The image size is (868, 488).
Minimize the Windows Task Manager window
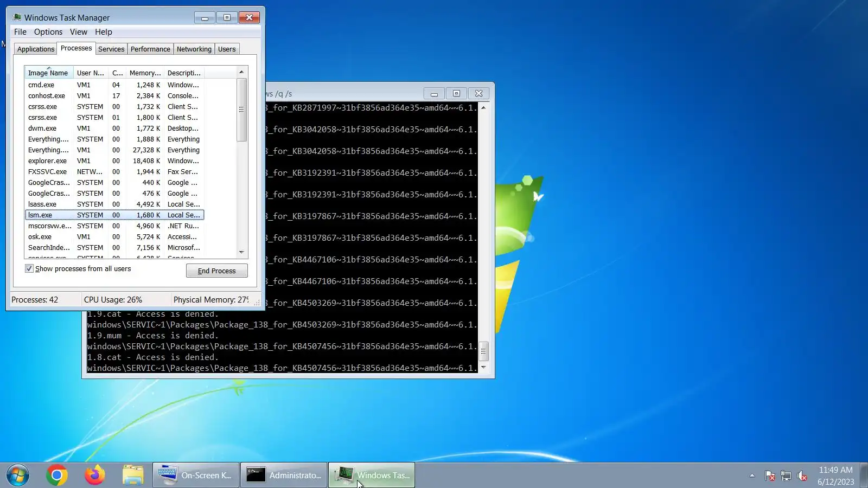(x=205, y=17)
